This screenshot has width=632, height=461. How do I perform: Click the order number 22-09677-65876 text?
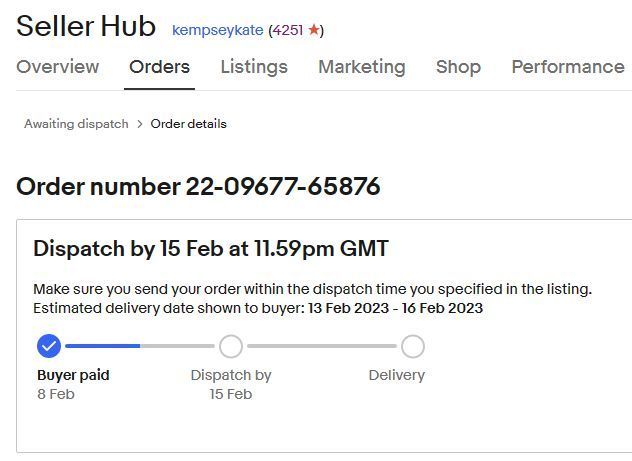click(x=283, y=187)
